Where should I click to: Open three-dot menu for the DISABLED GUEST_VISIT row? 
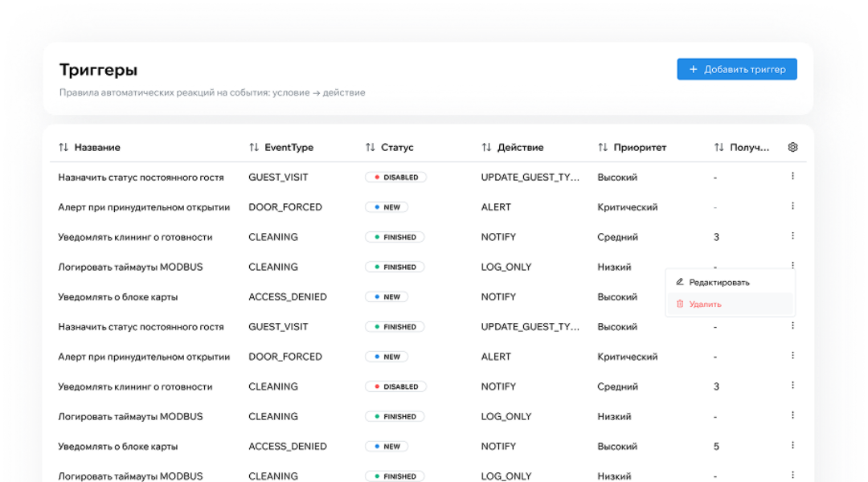(x=792, y=176)
